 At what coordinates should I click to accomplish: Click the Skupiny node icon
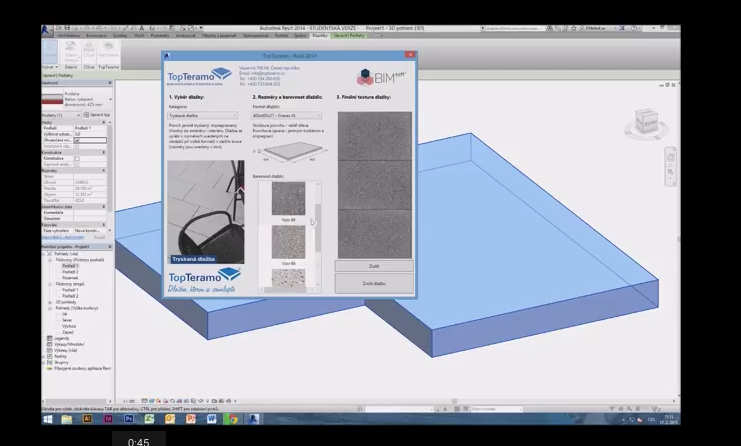(50, 362)
